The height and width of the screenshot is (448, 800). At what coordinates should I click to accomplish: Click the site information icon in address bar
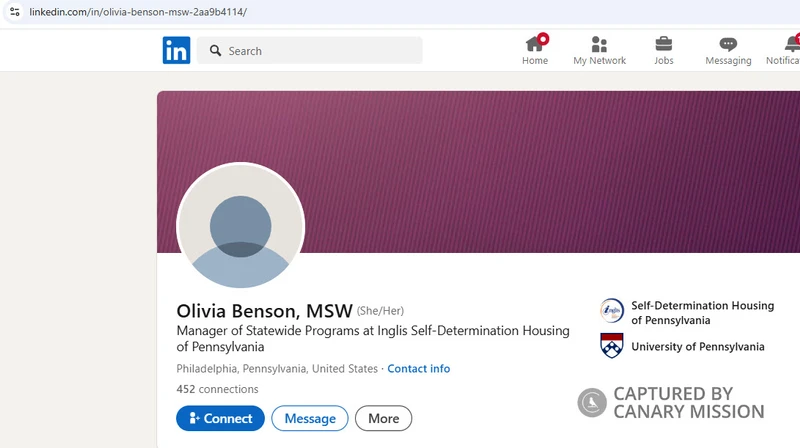click(x=14, y=12)
